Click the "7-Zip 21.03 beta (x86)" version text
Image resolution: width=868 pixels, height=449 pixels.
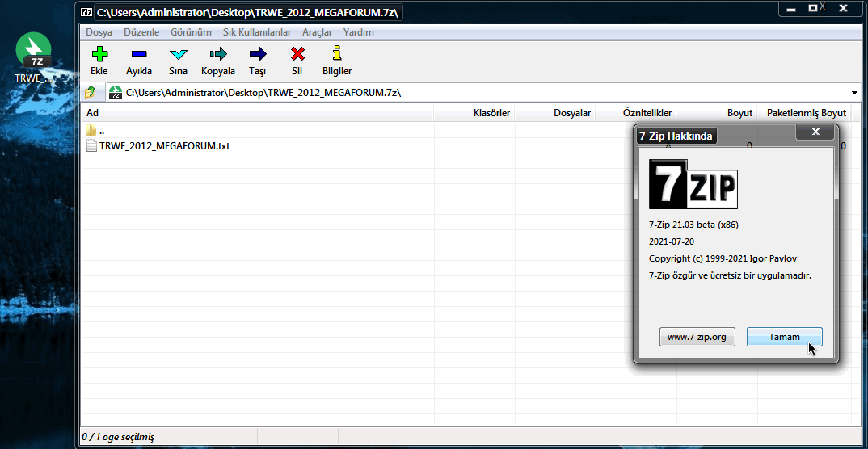693,225
